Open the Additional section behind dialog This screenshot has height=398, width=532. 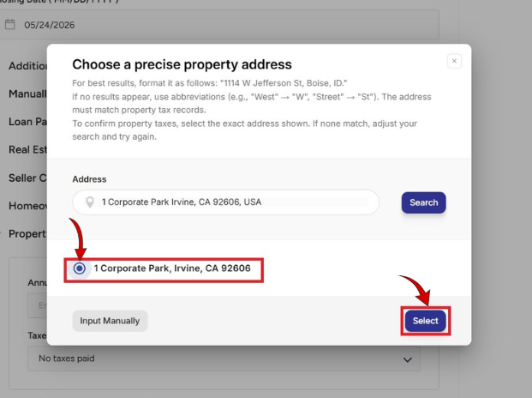tap(27, 66)
